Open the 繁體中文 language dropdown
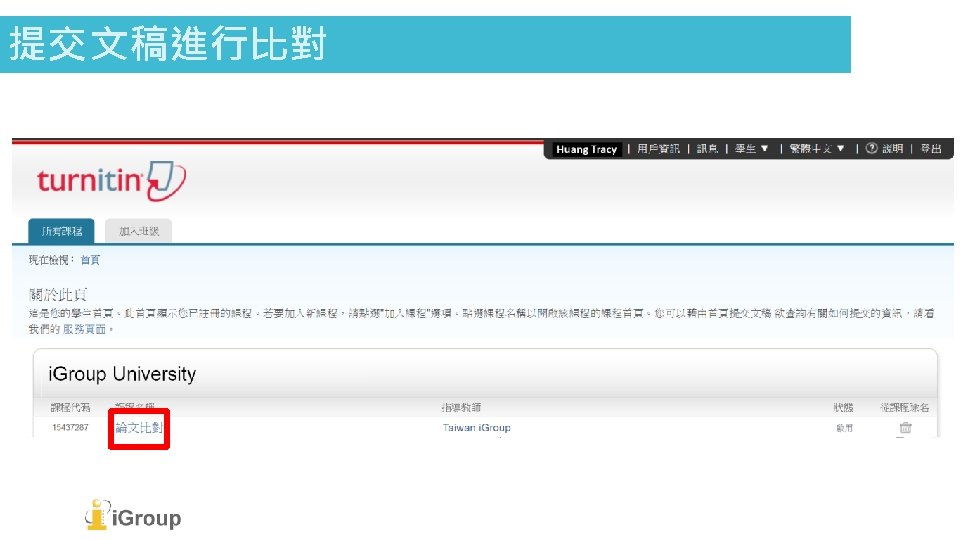The height and width of the screenshot is (540, 960). pyautogui.click(x=817, y=149)
